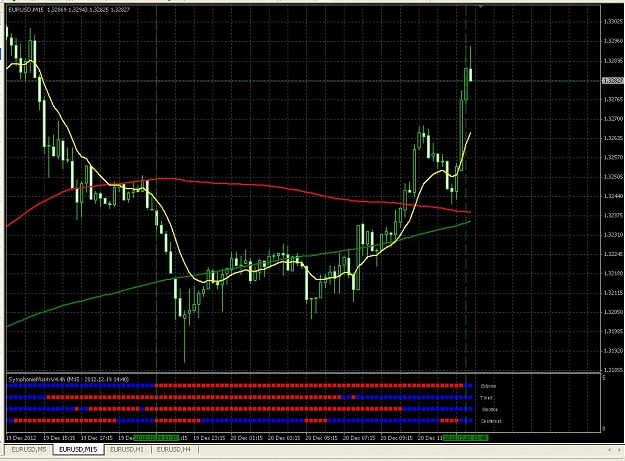Click the 19 Dec 15:15 time axis label

coord(60,438)
